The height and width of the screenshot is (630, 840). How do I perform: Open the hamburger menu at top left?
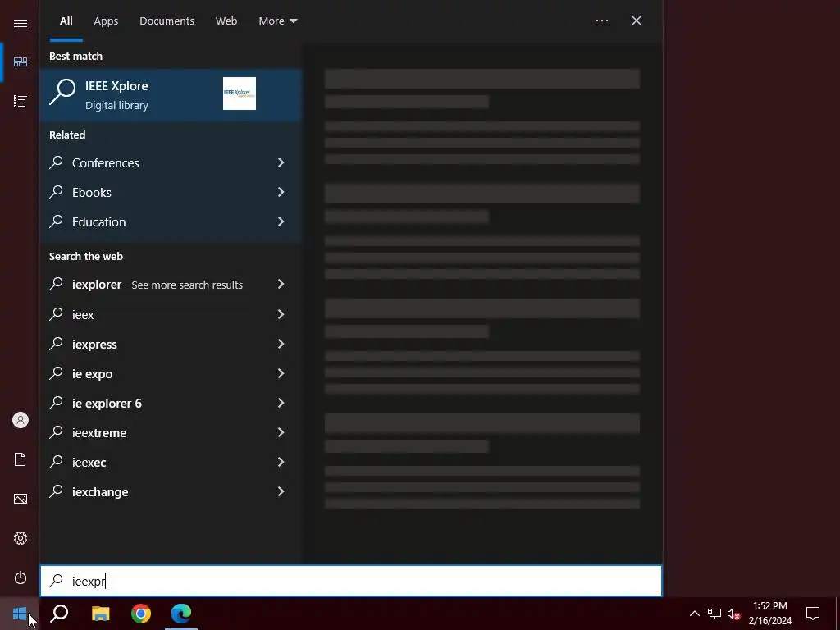tap(21, 23)
